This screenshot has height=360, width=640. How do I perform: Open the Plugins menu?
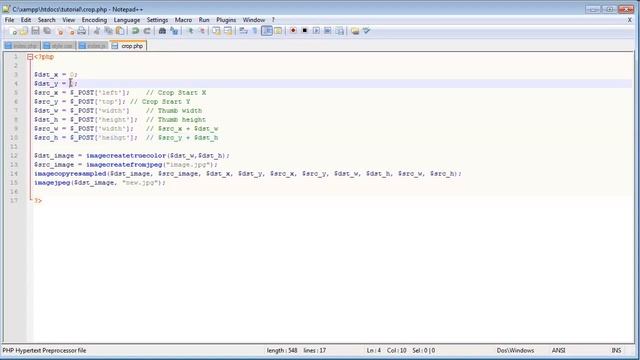(226, 20)
